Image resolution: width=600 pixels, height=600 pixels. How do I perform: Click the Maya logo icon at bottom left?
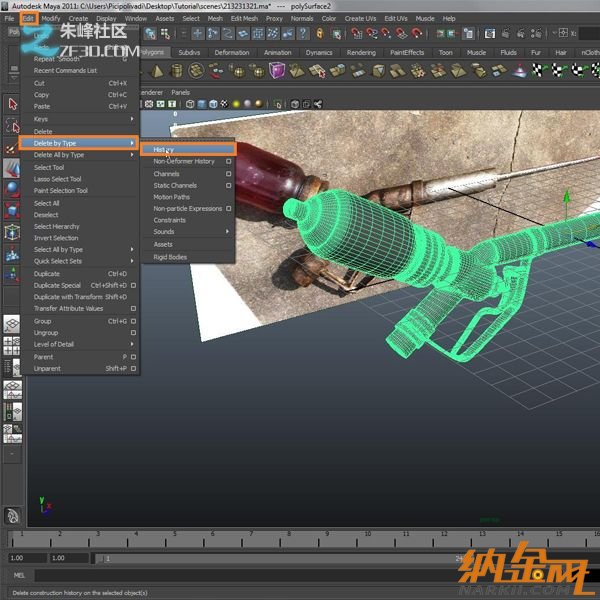[12, 516]
